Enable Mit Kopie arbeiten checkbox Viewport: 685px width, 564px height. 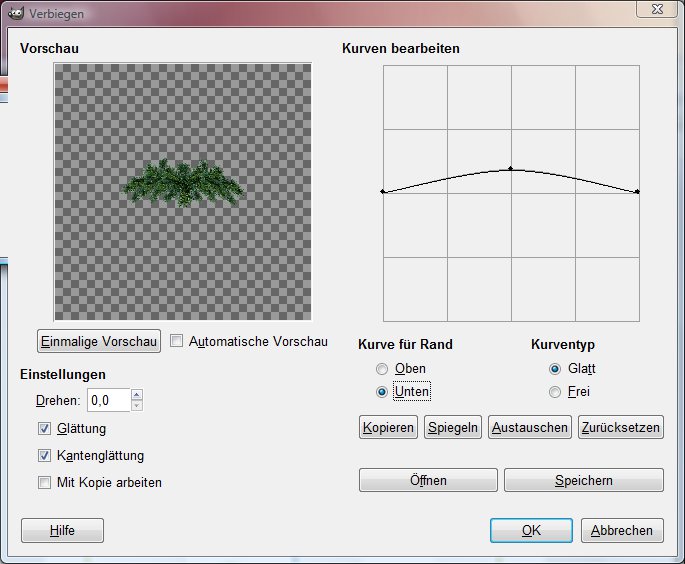coord(44,483)
